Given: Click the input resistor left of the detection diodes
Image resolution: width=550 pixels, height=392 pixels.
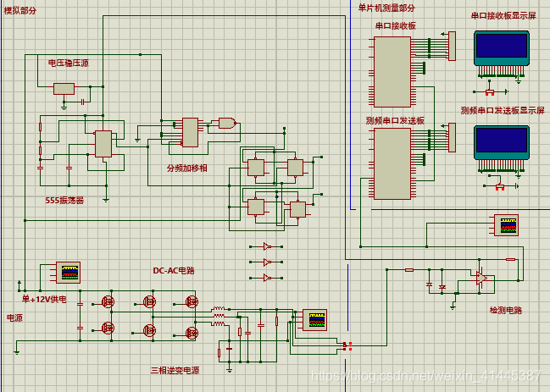Looking at the screenshot, I should (x=409, y=270).
